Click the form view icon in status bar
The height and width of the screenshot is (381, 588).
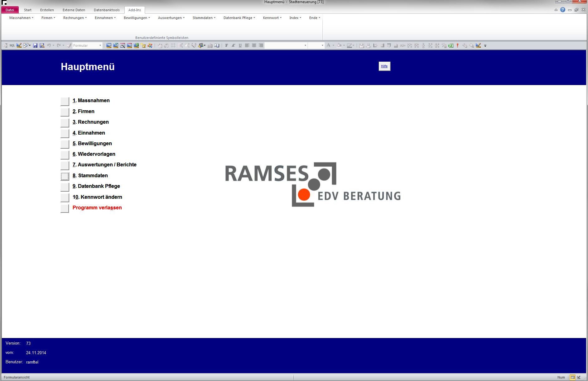(573, 377)
